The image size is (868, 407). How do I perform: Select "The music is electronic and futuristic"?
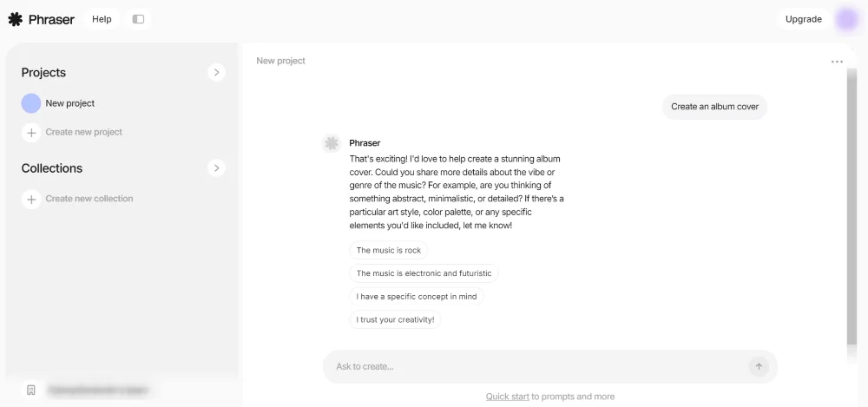[424, 273]
